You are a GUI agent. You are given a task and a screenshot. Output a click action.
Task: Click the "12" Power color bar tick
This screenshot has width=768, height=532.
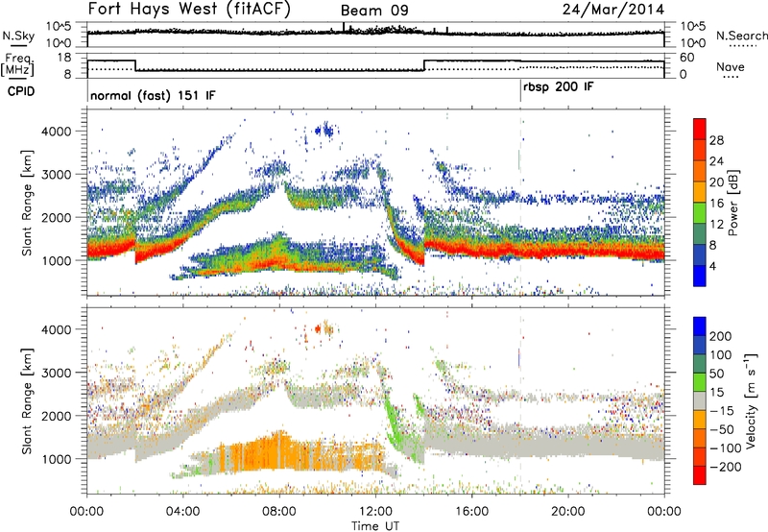716,225
